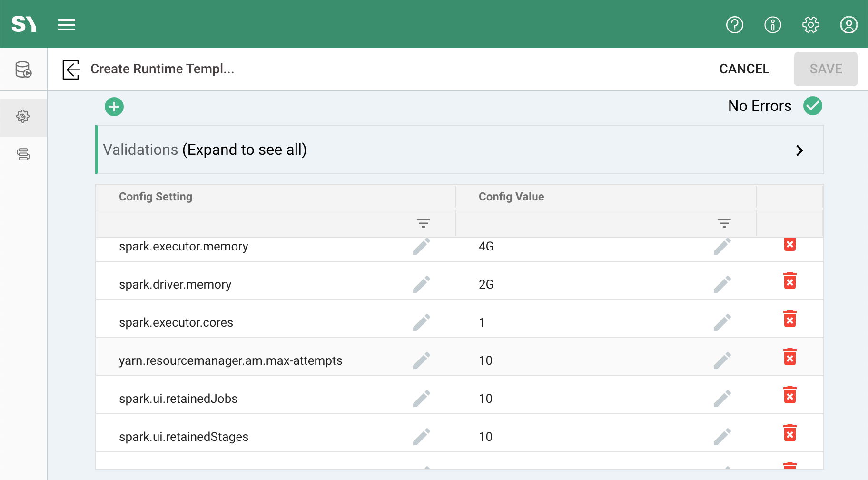Expand the Validations panel chevron
This screenshot has height=480, width=868.
(x=799, y=150)
